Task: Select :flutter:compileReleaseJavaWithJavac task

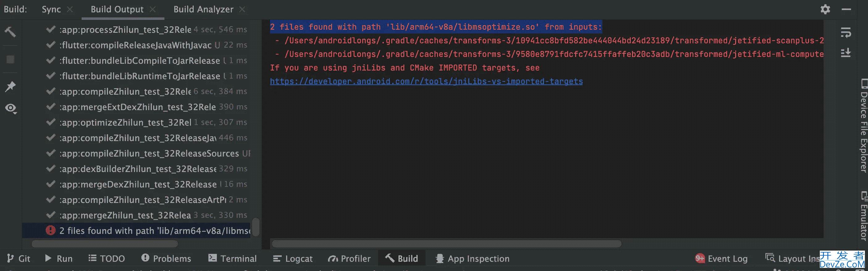Action: pyautogui.click(x=136, y=45)
